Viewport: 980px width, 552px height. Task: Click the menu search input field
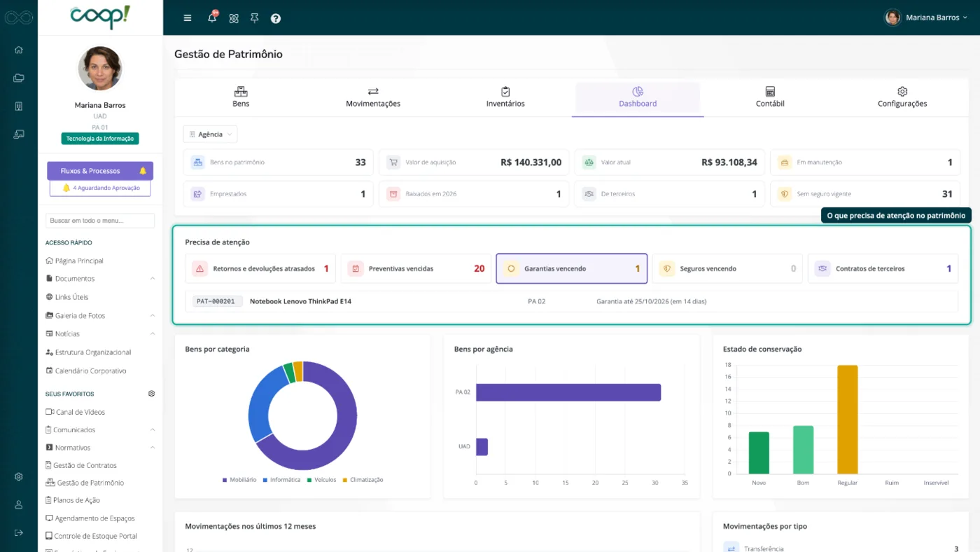pos(100,221)
